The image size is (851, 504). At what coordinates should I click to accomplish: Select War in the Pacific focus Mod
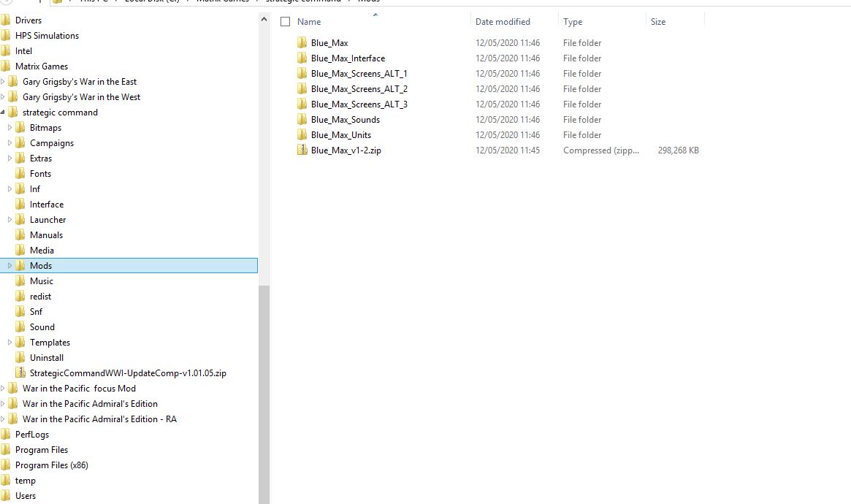(x=79, y=389)
